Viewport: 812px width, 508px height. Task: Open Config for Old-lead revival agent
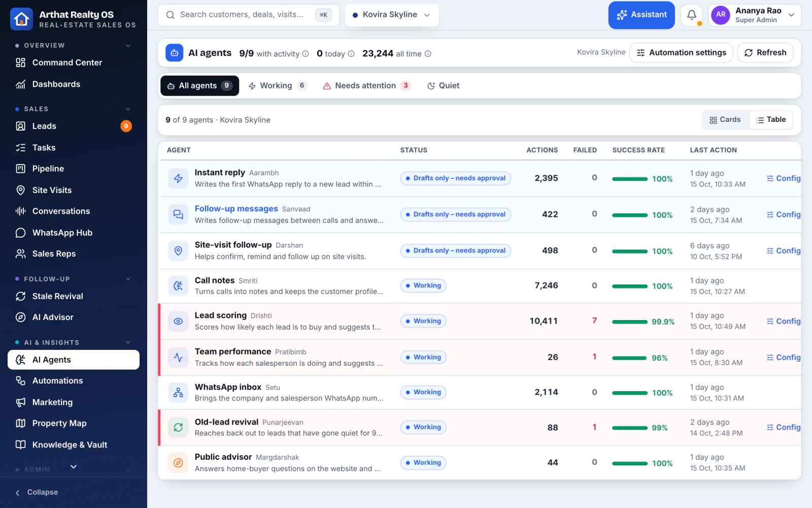click(x=784, y=427)
